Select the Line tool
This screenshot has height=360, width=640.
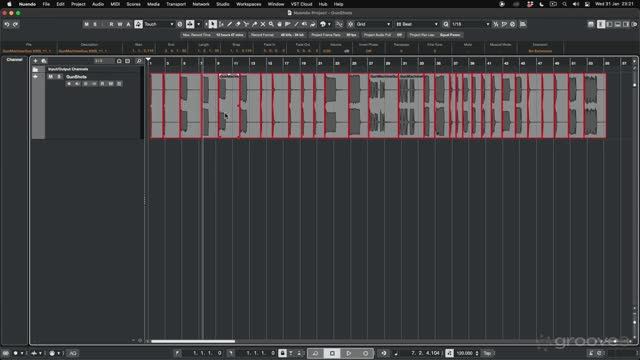coord(296,24)
